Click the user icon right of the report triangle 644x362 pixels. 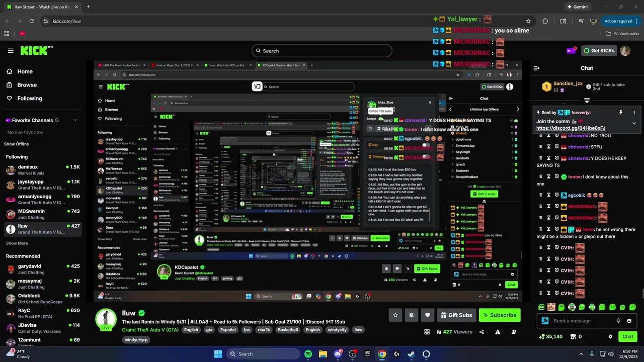click(x=514, y=332)
